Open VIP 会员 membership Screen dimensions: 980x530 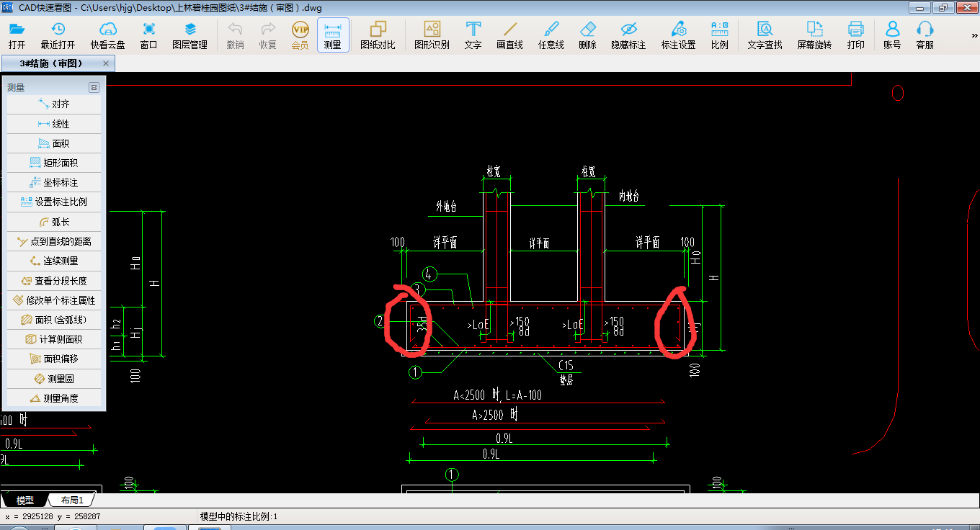[x=300, y=35]
